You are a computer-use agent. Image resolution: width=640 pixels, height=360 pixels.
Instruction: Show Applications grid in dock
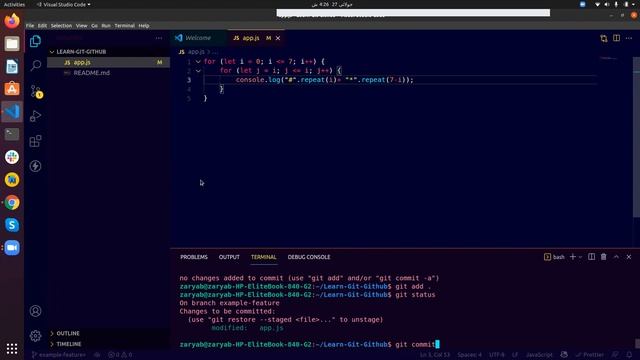(x=12, y=349)
